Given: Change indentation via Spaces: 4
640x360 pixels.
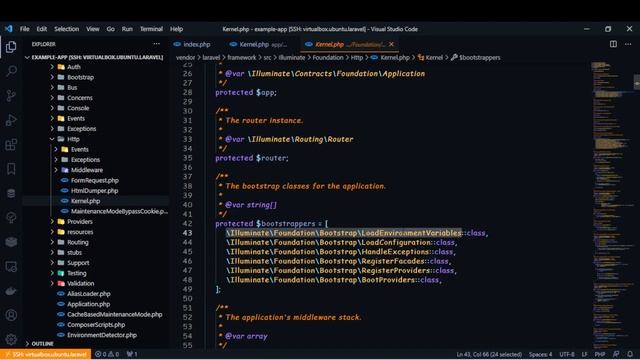Looking at the screenshot, I should (540, 354).
